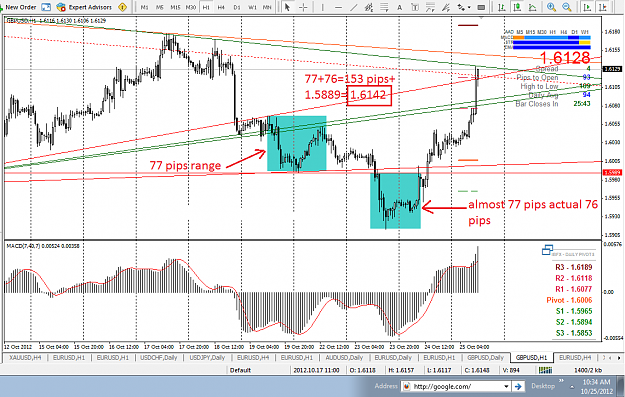625x397 pixels.
Task: Click the New Order button
Action: point(18,7)
